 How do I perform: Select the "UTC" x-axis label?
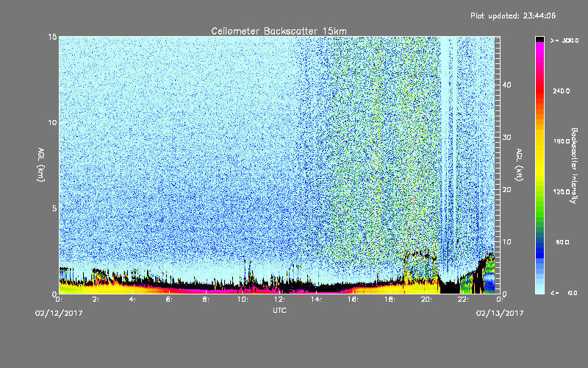point(279,310)
